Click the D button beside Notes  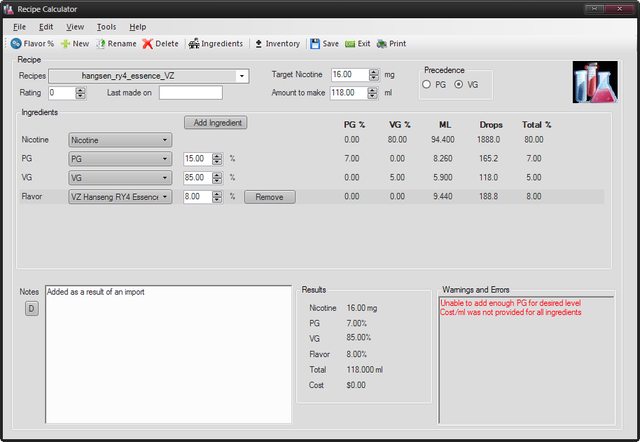click(x=31, y=307)
